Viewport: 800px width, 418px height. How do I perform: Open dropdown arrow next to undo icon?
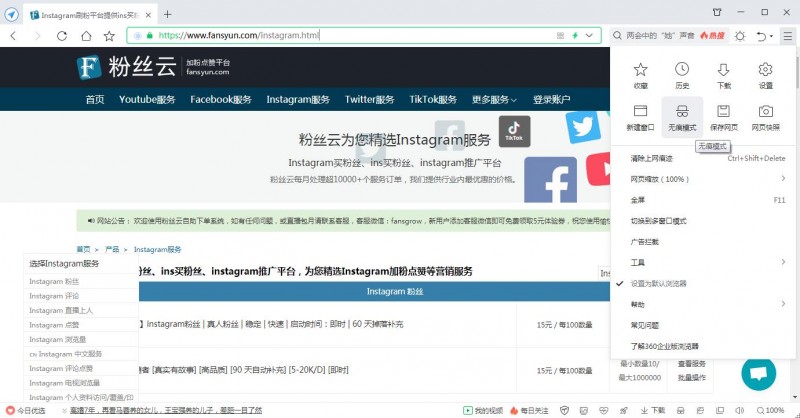click(771, 36)
